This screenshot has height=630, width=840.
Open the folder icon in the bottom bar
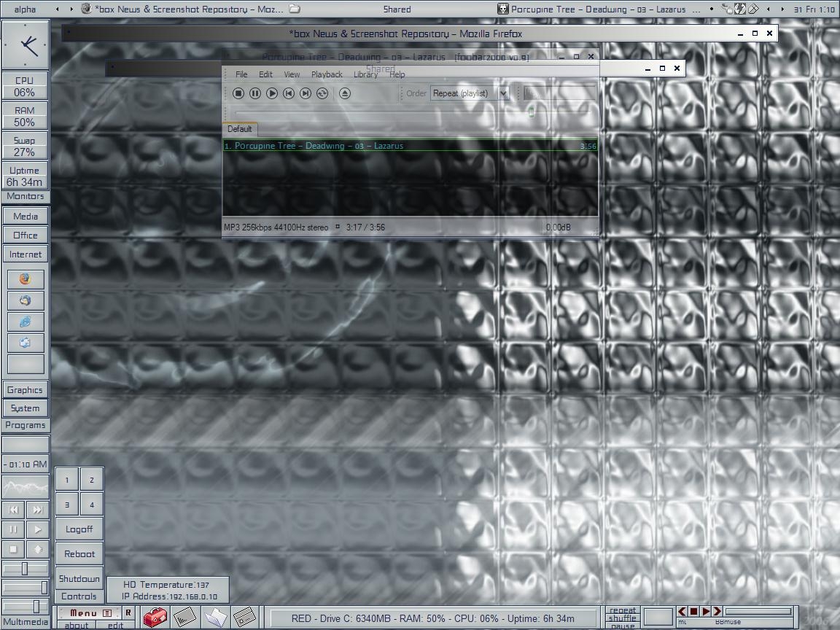(216, 618)
